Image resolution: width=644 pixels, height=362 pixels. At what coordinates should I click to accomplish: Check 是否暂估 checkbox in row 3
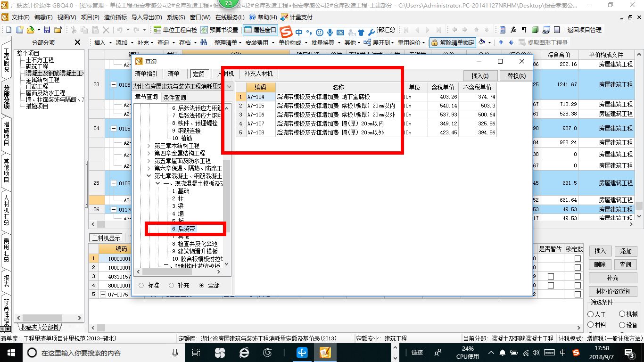[551, 276]
